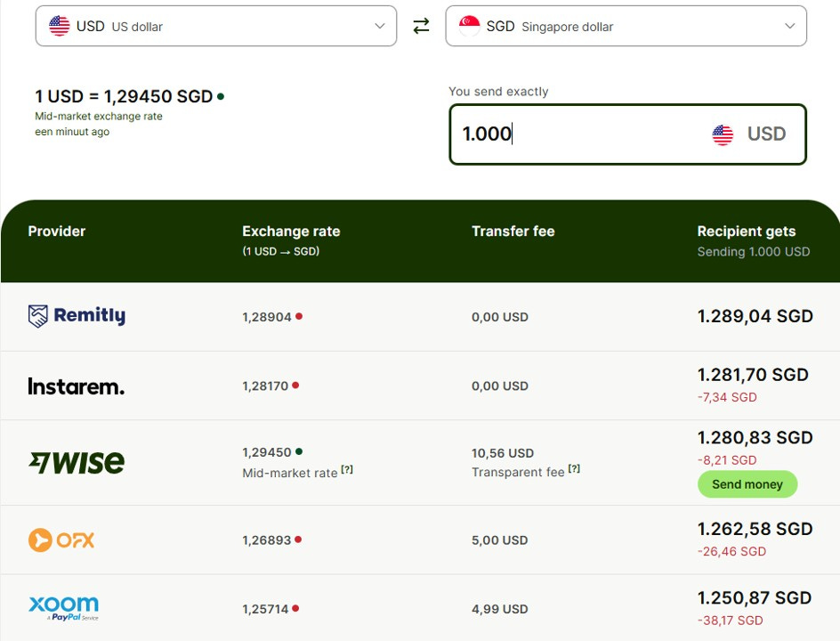This screenshot has width=840, height=641.
Task: Click the Recipient gets column header
Action: tap(747, 231)
